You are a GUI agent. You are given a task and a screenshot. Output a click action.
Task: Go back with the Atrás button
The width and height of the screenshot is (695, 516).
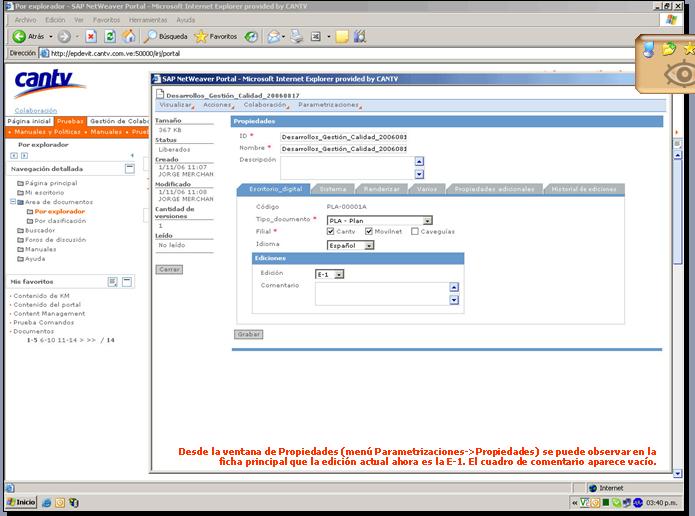[x=27, y=36]
